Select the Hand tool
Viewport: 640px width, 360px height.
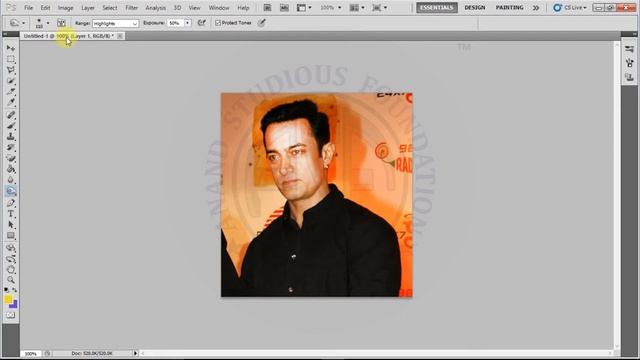[11, 269]
